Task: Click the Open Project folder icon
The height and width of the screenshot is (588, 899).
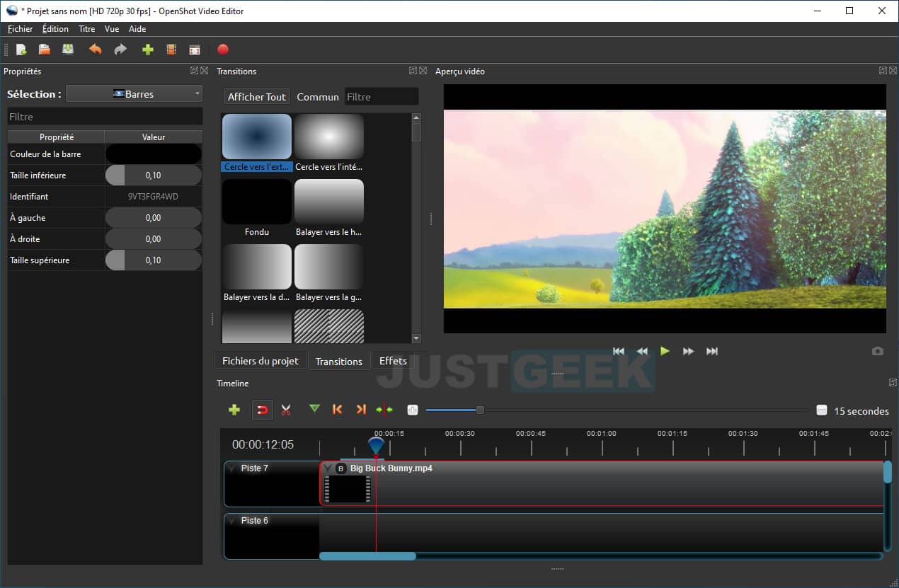Action: tap(44, 50)
